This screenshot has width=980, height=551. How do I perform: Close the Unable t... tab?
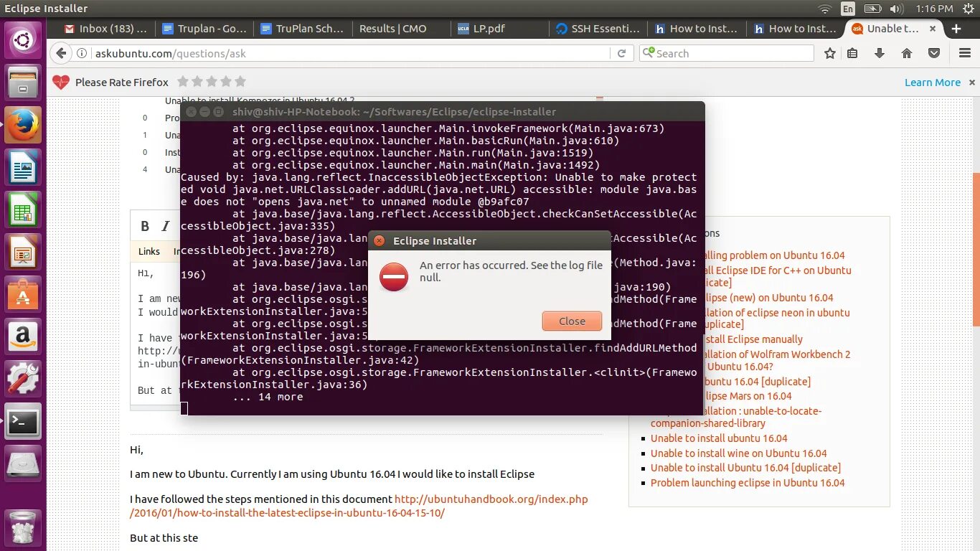point(933,29)
